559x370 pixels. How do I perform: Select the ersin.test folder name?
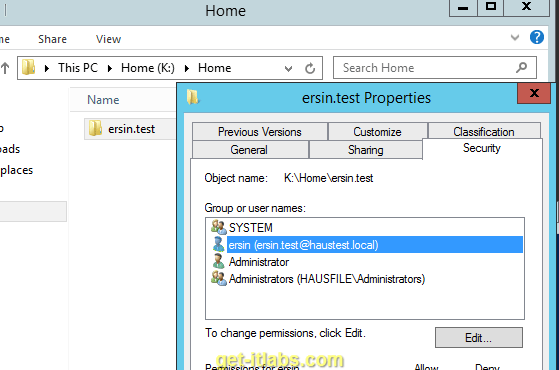click(132, 129)
